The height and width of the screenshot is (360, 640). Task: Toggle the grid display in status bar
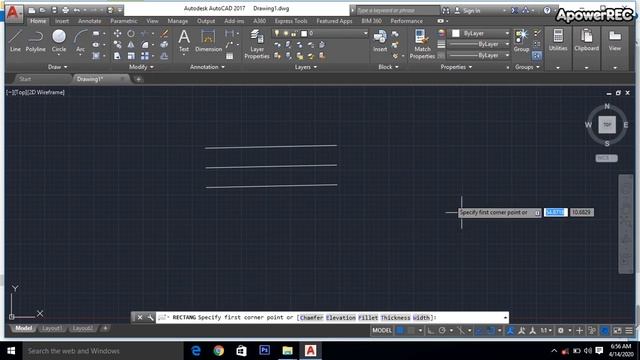[400, 330]
